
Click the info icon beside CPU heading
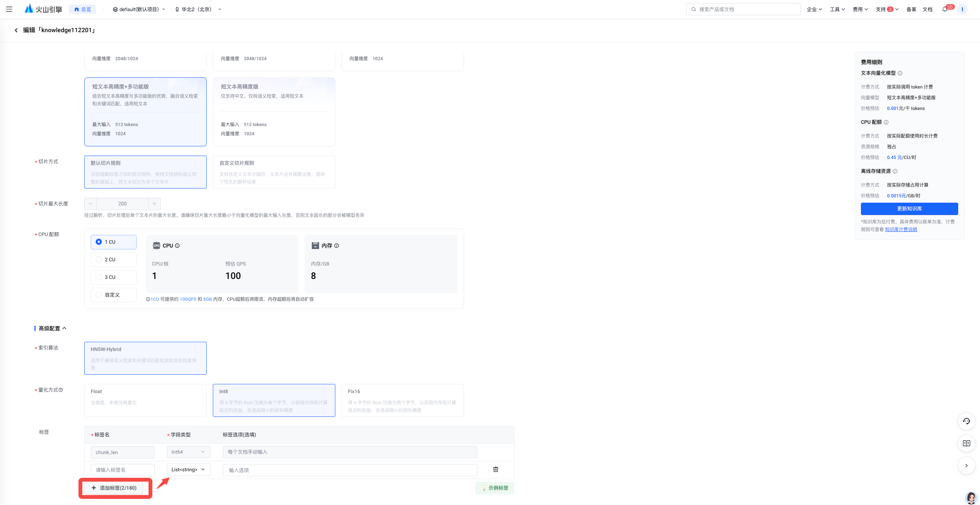click(x=177, y=246)
